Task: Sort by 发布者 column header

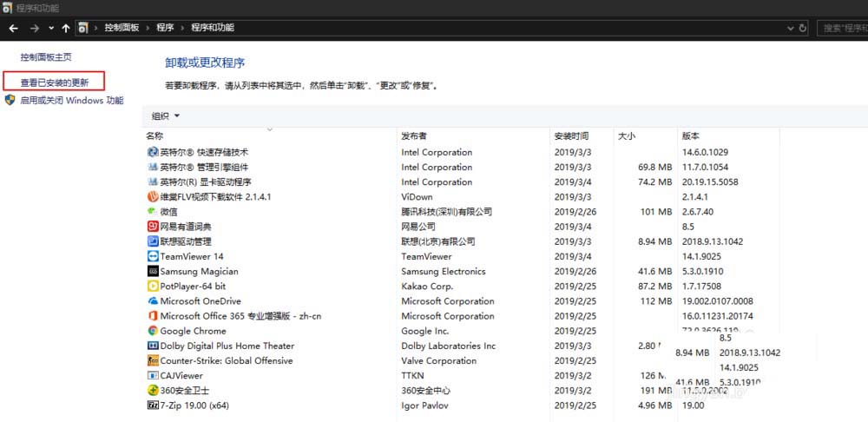Action: click(x=414, y=135)
